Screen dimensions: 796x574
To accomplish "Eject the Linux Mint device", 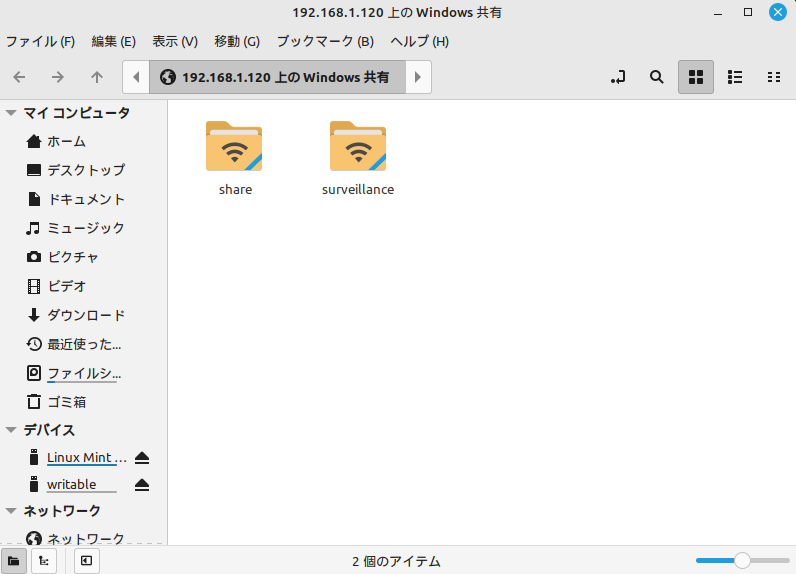I will pos(142,458).
